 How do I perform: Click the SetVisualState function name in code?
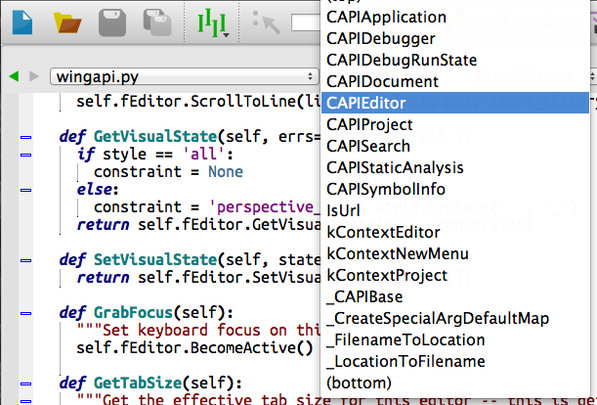tap(155, 260)
